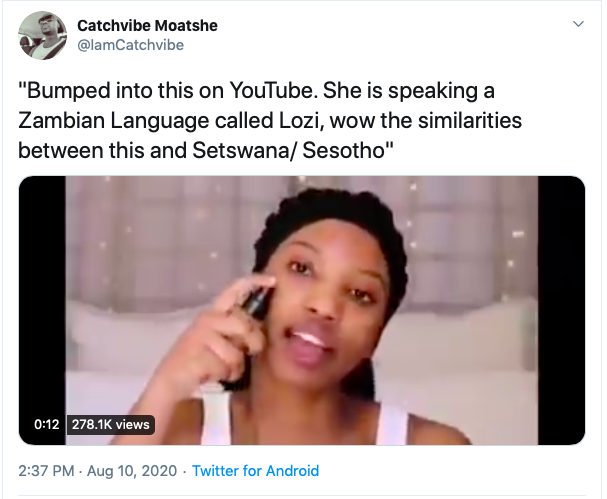This screenshot has width=607, height=499.
Task: Click the word YouTube in the tweet
Action: [272, 91]
